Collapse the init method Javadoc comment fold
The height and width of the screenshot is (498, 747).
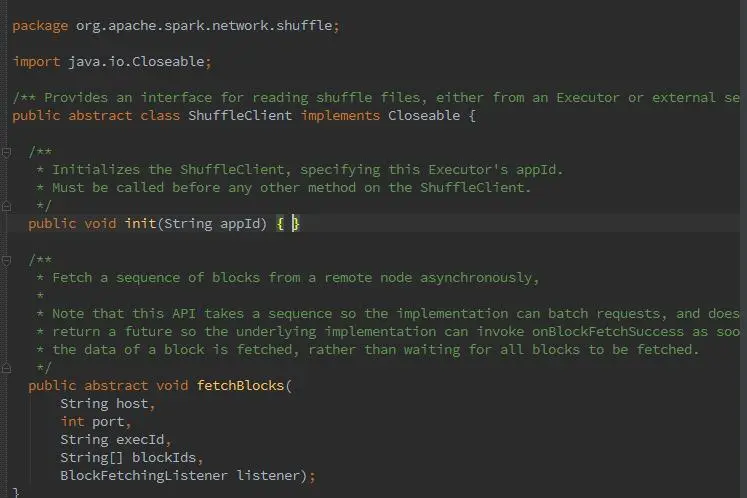8,152
